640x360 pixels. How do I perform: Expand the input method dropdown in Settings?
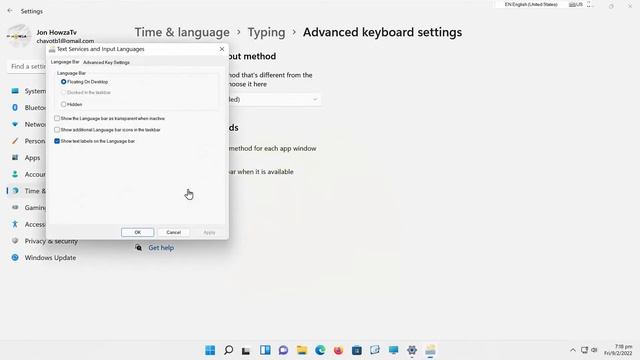tap(274, 100)
